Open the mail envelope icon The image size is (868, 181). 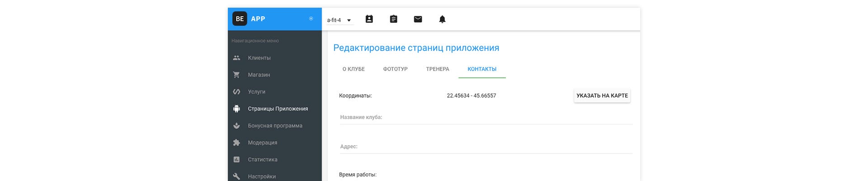pos(418,19)
